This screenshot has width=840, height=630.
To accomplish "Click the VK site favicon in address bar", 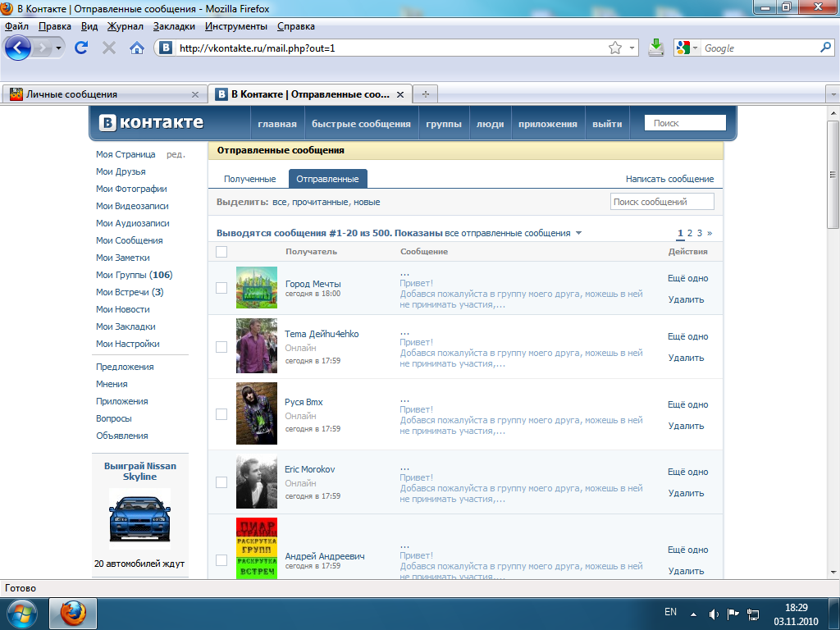I will click(x=166, y=48).
